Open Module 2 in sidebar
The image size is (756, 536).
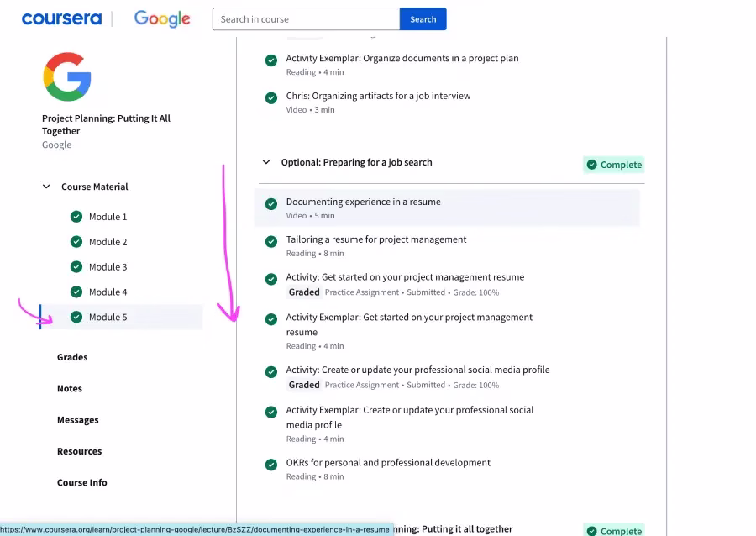pyautogui.click(x=108, y=242)
